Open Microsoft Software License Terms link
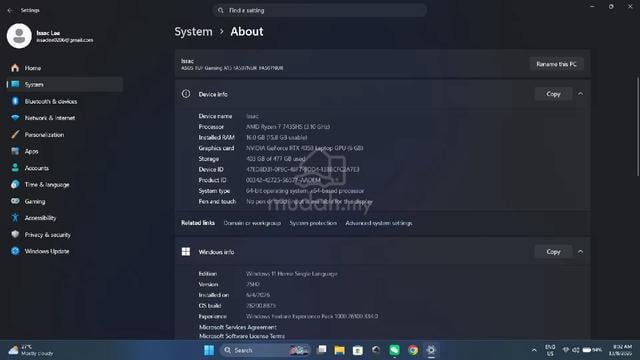Screen dimensions: 640x360 (x=242, y=336)
